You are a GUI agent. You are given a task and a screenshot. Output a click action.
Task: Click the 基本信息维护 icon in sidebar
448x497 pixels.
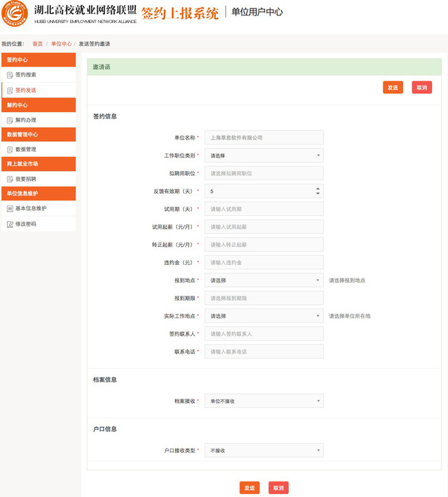[x=10, y=208]
